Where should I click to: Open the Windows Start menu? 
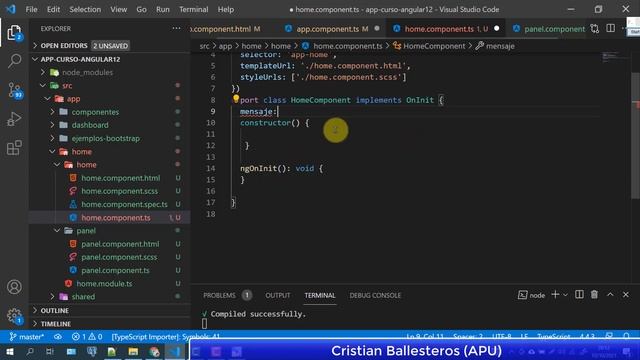10,351
